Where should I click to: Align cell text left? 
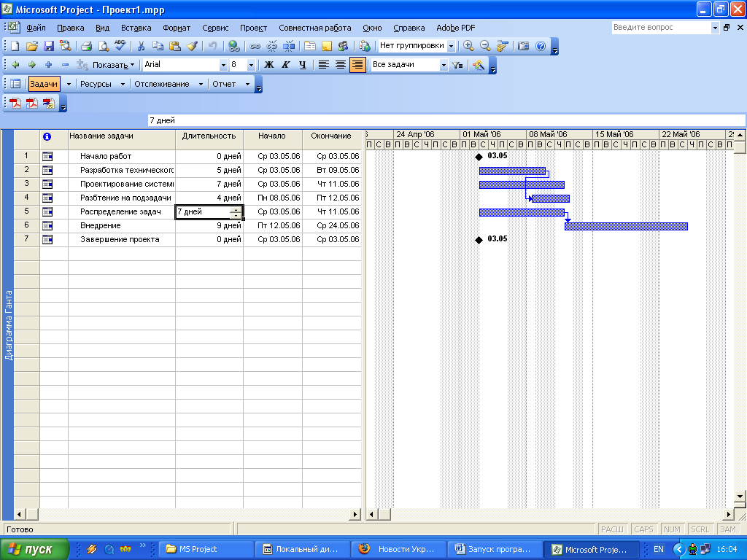pos(323,65)
